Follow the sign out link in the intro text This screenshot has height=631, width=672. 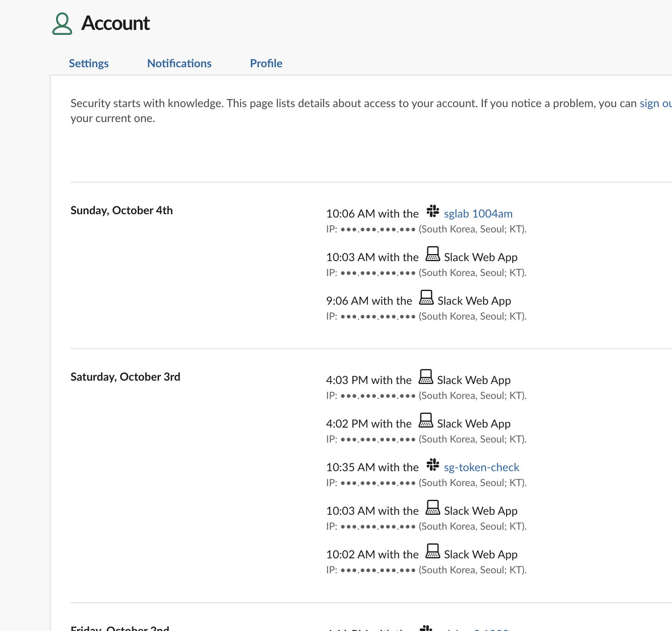(655, 103)
